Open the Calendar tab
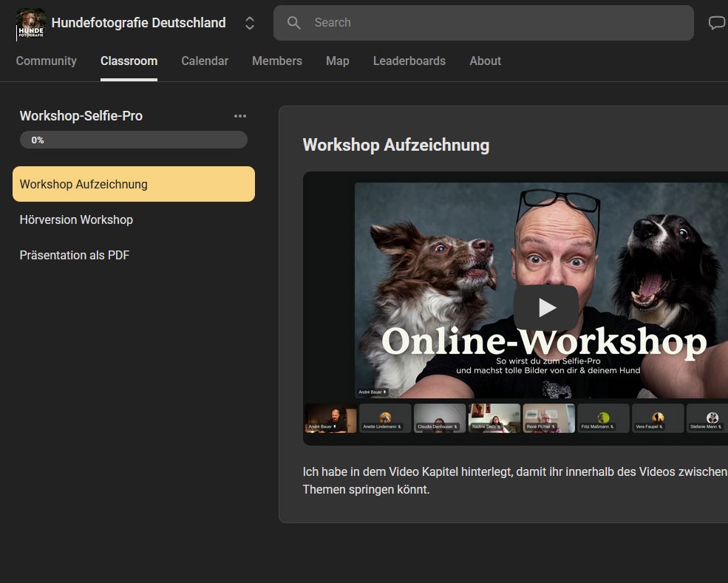728x583 pixels. click(205, 61)
